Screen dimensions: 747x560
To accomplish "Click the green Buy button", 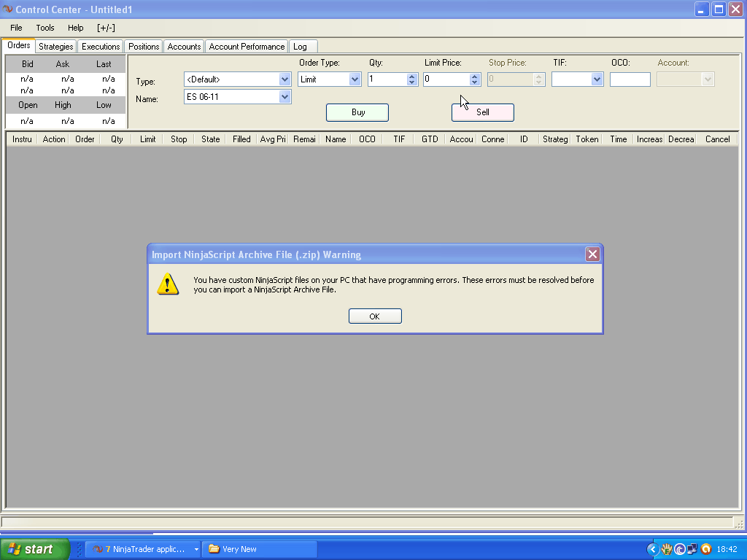I will 357,112.
